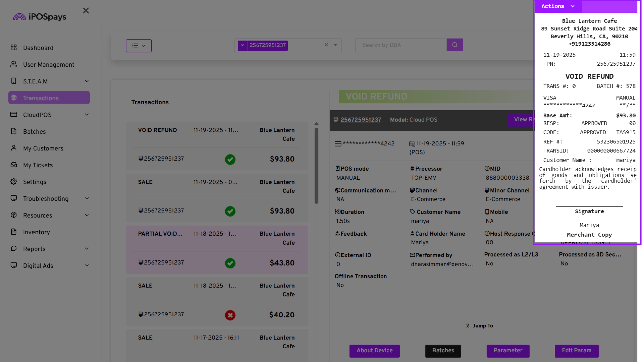Expand the S.T.E.A.M menu chevron

(87, 81)
